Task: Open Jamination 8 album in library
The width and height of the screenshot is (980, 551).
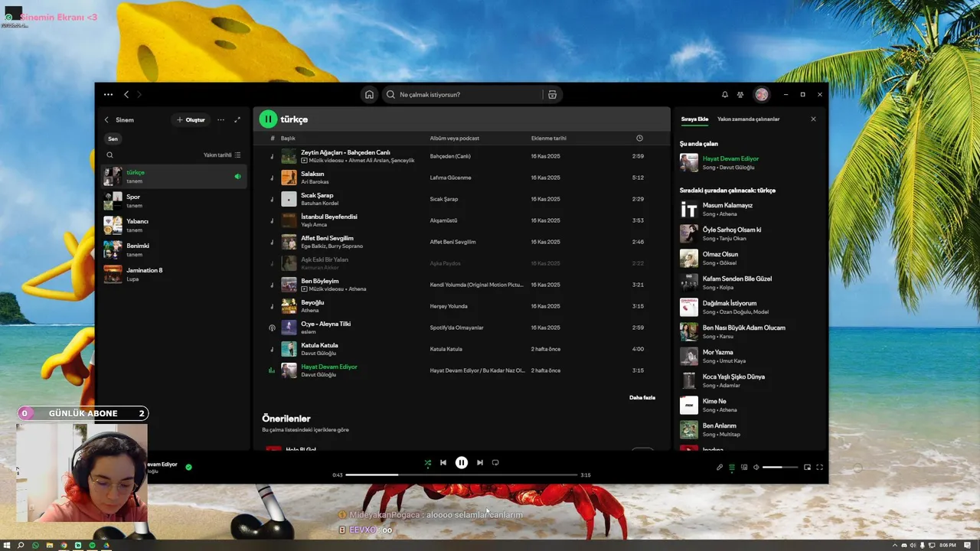Action: pos(174,274)
